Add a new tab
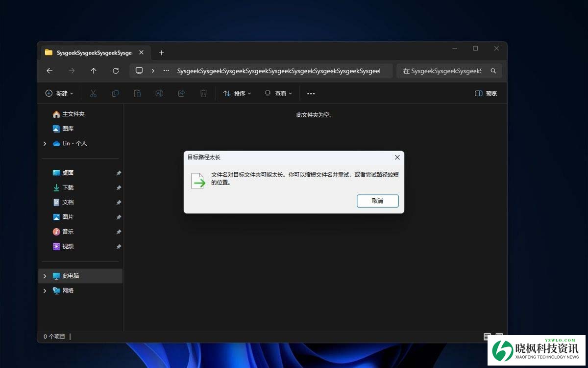The height and width of the screenshot is (368, 588). 161,53
